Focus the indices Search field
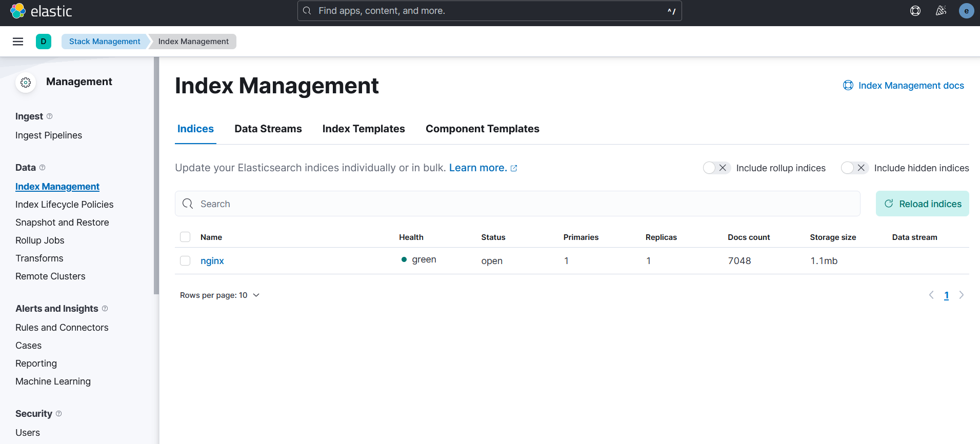Image resolution: width=980 pixels, height=444 pixels. point(517,204)
